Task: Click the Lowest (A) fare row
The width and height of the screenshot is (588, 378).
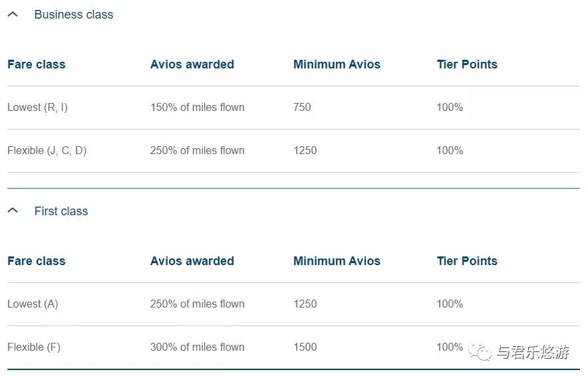Action: pyautogui.click(x=293, y=304)
